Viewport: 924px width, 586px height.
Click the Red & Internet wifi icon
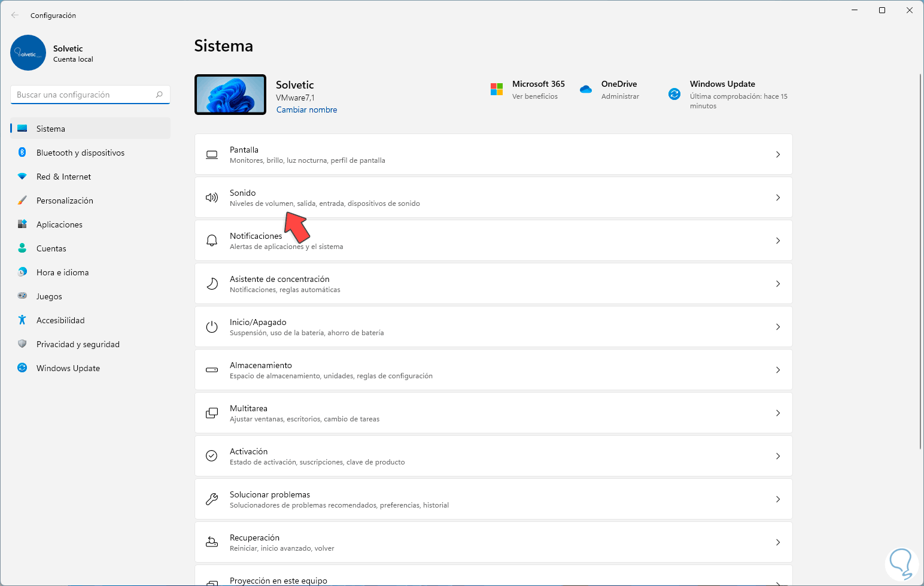click(22, 177)
